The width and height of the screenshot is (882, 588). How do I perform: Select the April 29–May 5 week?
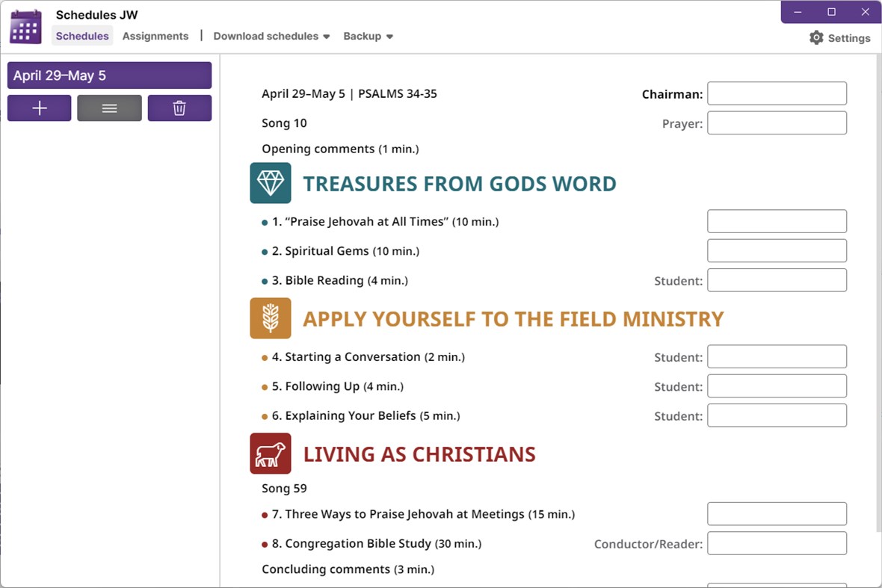tap(109, 75)
